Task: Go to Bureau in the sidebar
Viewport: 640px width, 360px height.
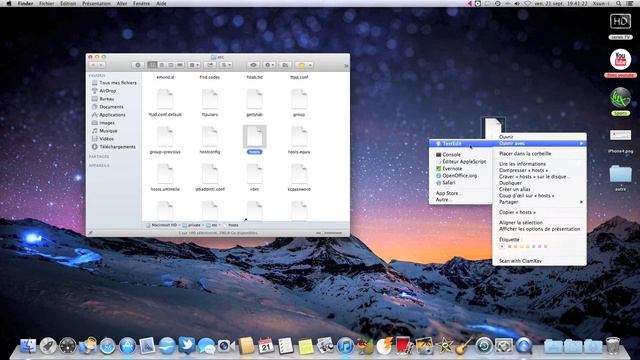Action: point(103,99)
